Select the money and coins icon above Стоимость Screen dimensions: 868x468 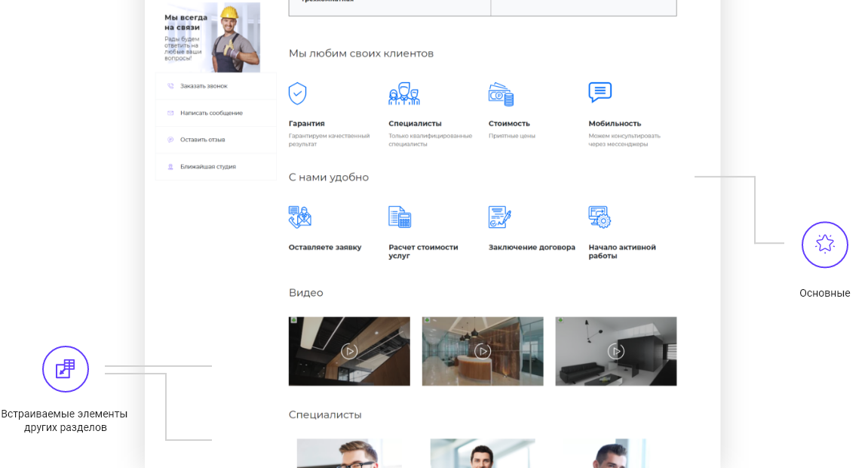(501, 94)
